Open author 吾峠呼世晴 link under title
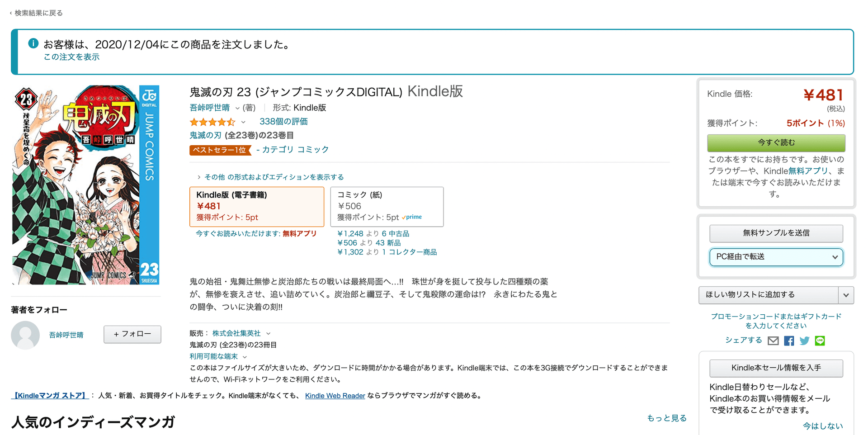The image size is (868, 435). pos(209,108)
